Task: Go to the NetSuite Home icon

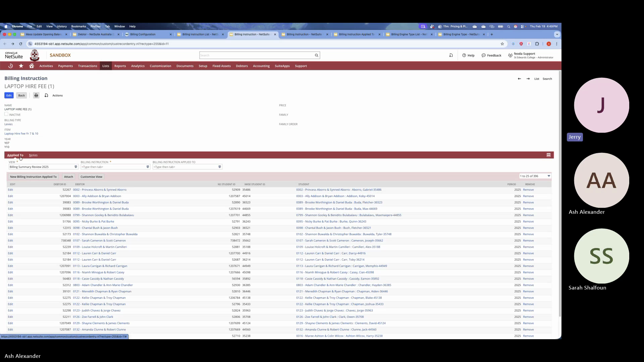Action: tap(32, 66)
